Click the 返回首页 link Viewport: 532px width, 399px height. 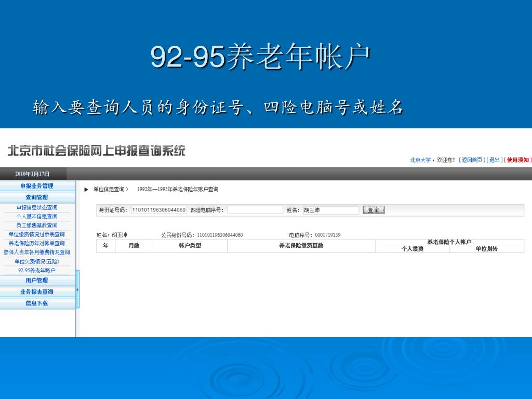click(x=472, y=160)
